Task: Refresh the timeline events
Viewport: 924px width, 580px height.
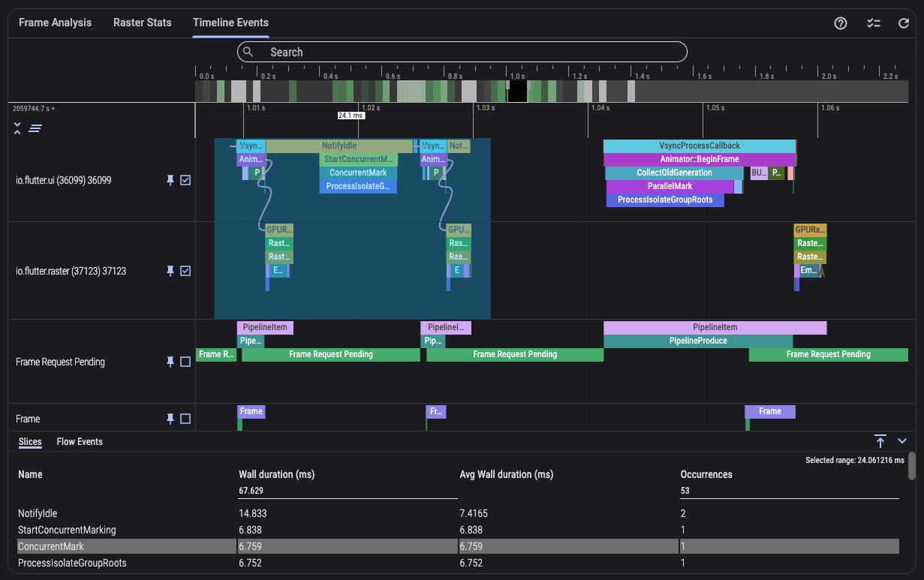Action: point(904,23)
